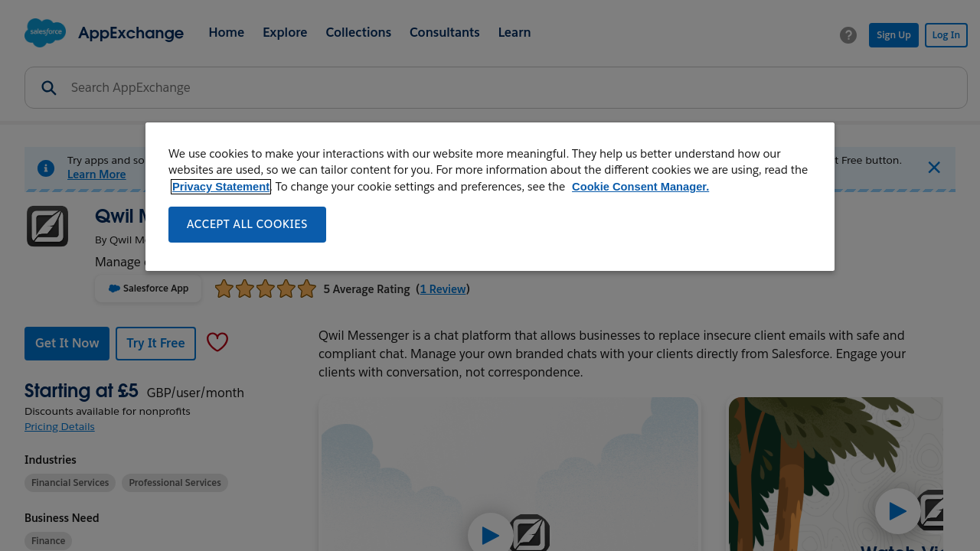Open the Consultants navigation item
This screenshot has width=980, height=551.
pos(444,33)
